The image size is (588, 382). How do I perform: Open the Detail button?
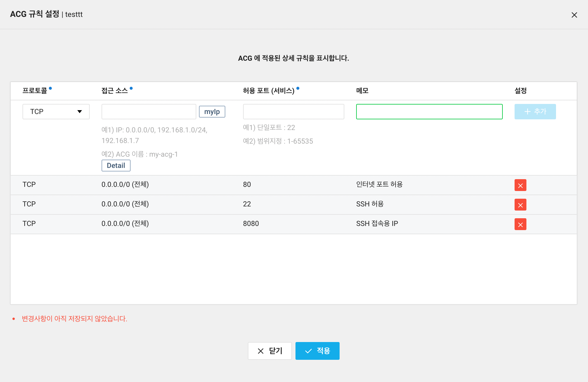[116, 166]
